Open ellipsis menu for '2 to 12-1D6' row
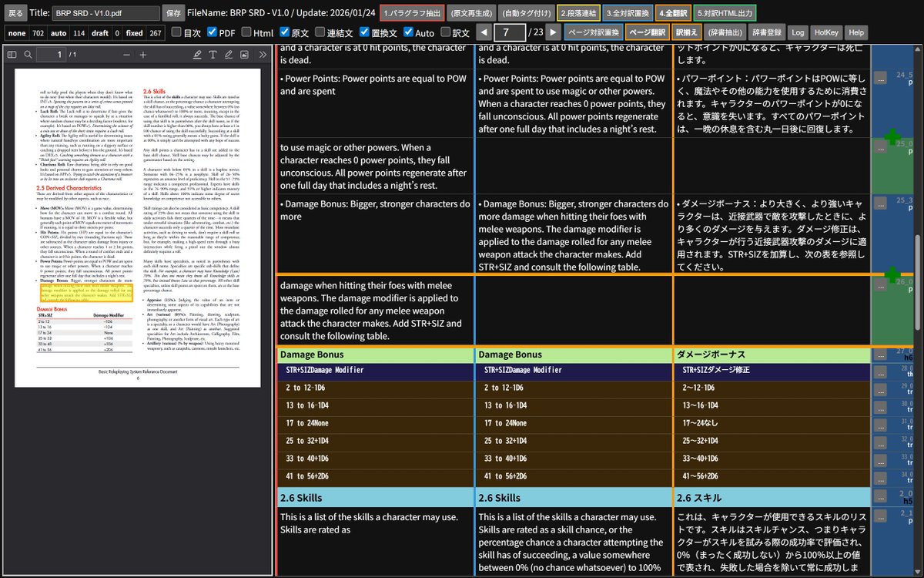Image resolution: width=924 pixels, height=578 pixels. point(880,389)
